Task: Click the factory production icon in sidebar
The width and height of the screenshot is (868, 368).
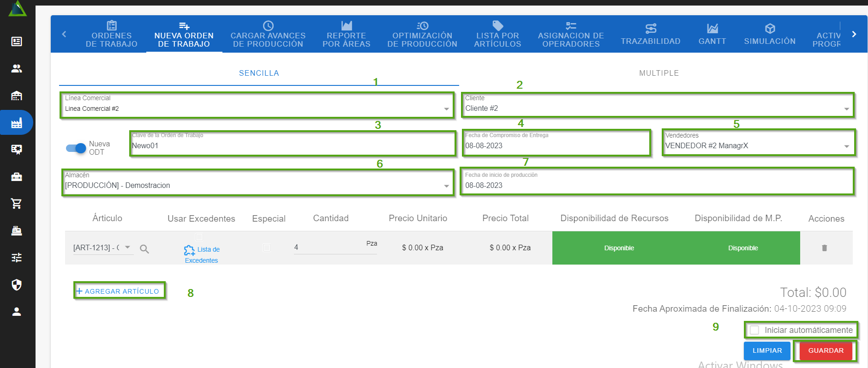Action: [17, 123]
